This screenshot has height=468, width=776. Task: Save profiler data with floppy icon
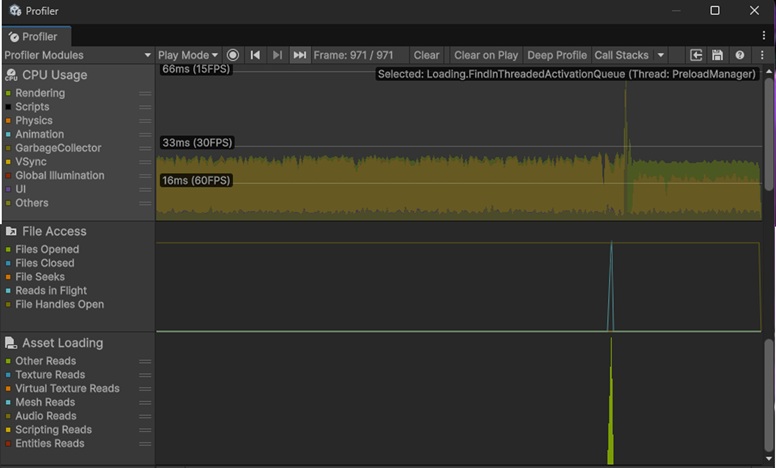[718, 55]
